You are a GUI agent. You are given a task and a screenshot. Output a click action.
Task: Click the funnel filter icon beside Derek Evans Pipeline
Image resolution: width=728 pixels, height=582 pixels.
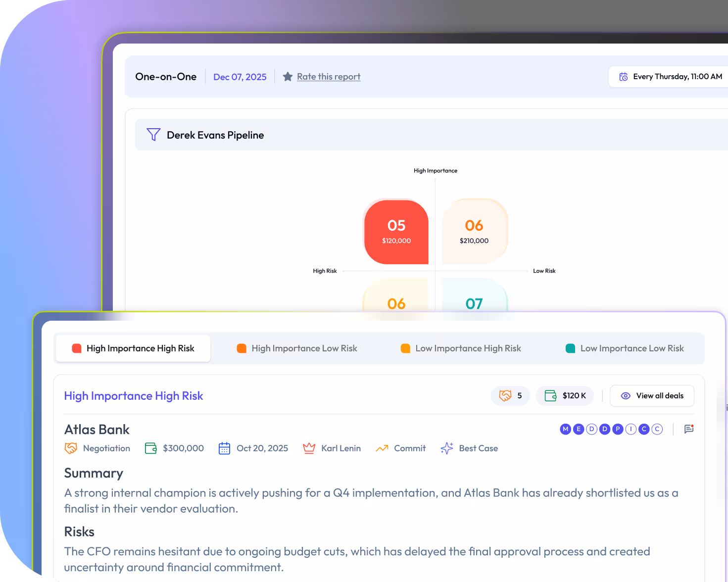pyautogui.click(x=153, y=135)
